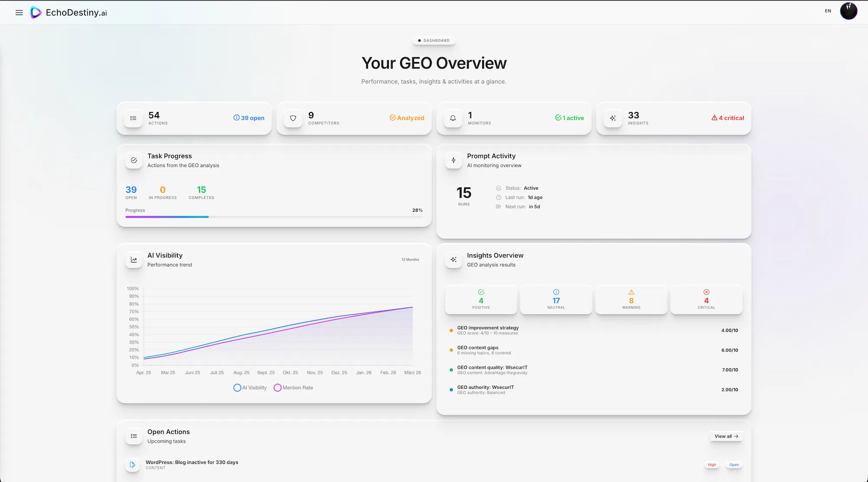Select the lightning icon in Prompt Activity
Image resolution: width=868 pixels, height=482 pixels.
coord(453,160)
